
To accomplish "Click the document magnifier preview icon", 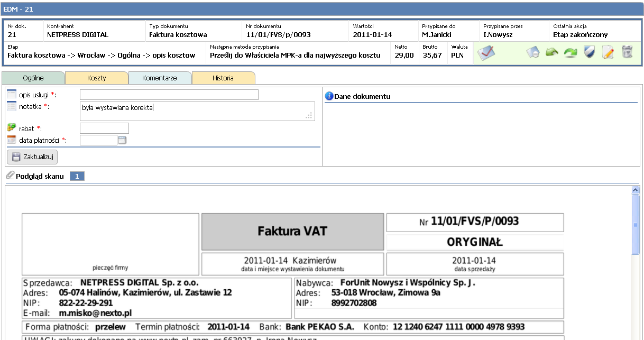I will coord(532,52).
